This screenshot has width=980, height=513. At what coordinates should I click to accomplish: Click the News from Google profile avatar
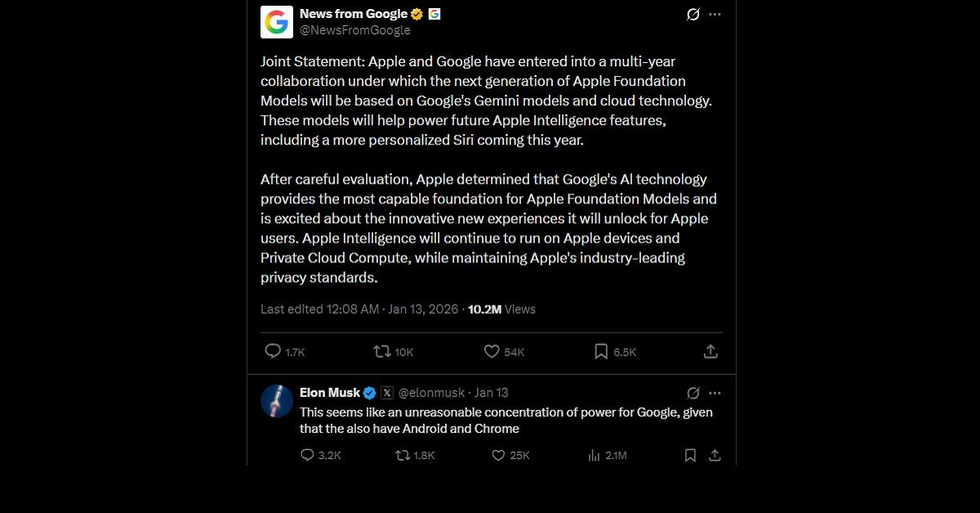click(x=276, y=21)
